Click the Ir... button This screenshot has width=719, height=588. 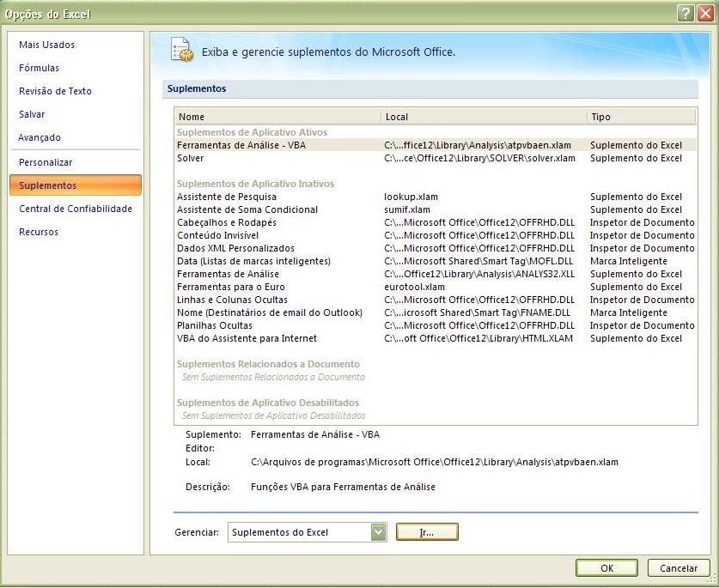427,532
